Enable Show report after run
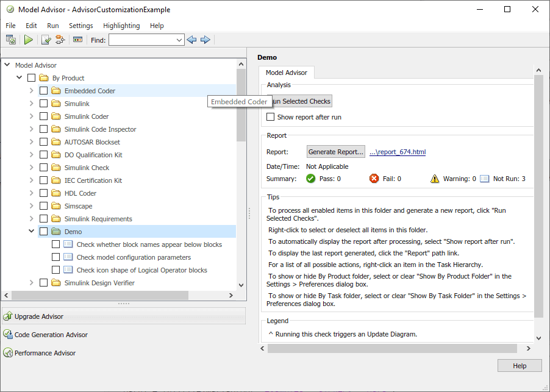The width and height of the screenshot is (550, 392). tap(271, 117)
